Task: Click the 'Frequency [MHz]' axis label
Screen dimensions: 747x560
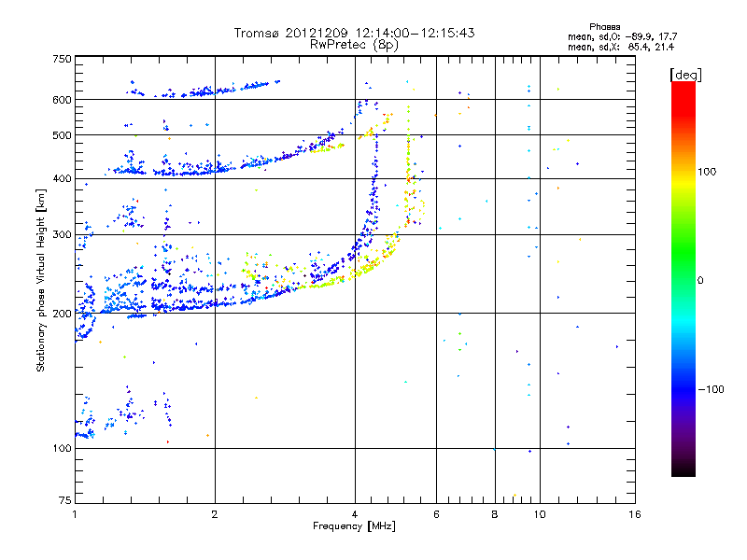Action: click(x=354, y=526)
